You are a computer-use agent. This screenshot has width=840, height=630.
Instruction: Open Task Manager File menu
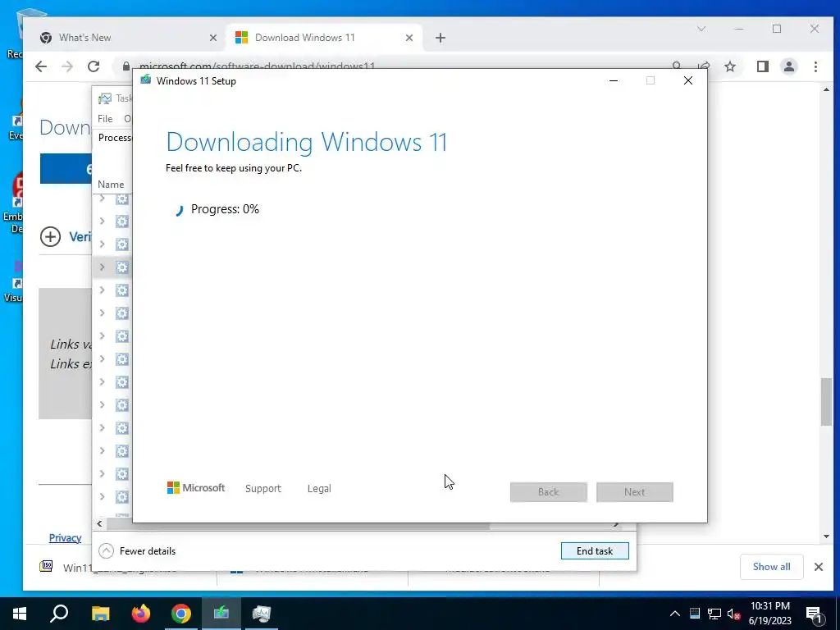click(105, 118)
